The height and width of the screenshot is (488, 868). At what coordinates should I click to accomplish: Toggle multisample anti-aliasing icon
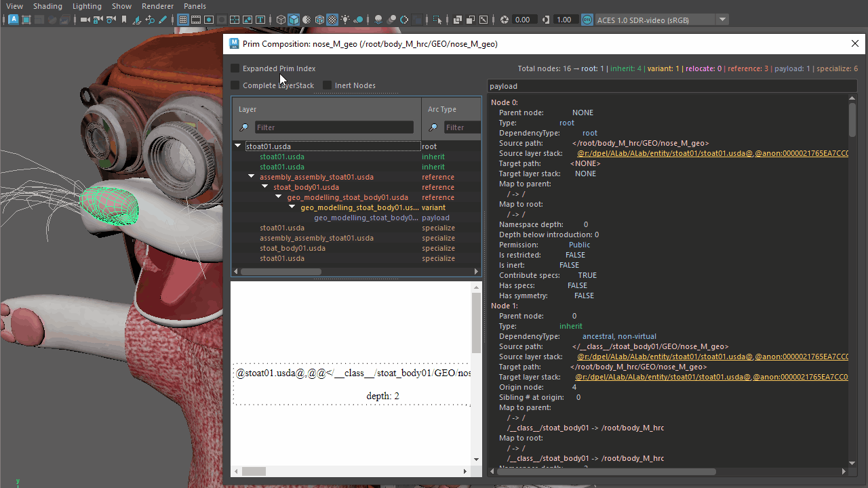tap(404, 20)
